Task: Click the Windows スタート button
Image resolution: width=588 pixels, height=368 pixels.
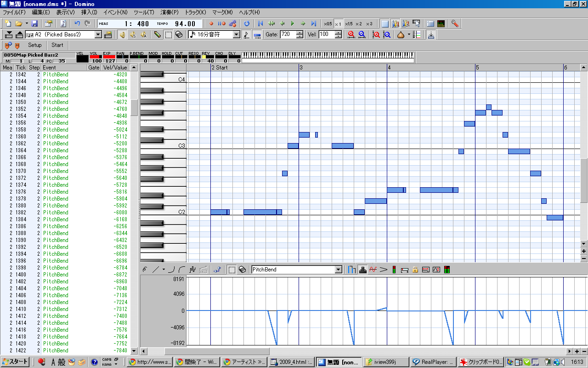Action: (x=16, y=362)
